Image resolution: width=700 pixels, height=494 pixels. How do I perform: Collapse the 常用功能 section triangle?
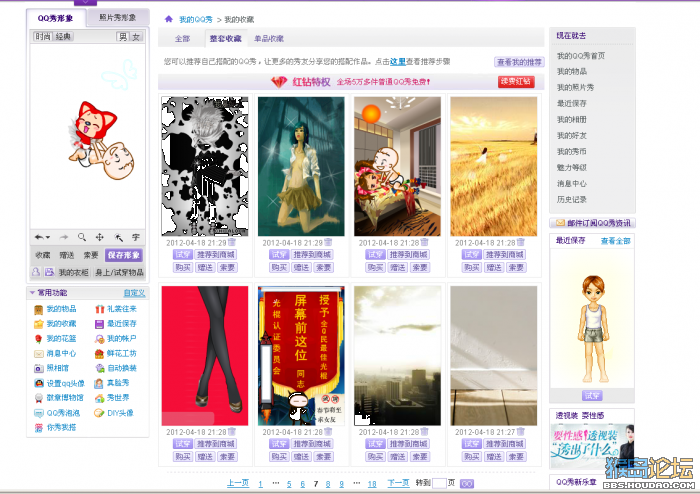(32, 293)
